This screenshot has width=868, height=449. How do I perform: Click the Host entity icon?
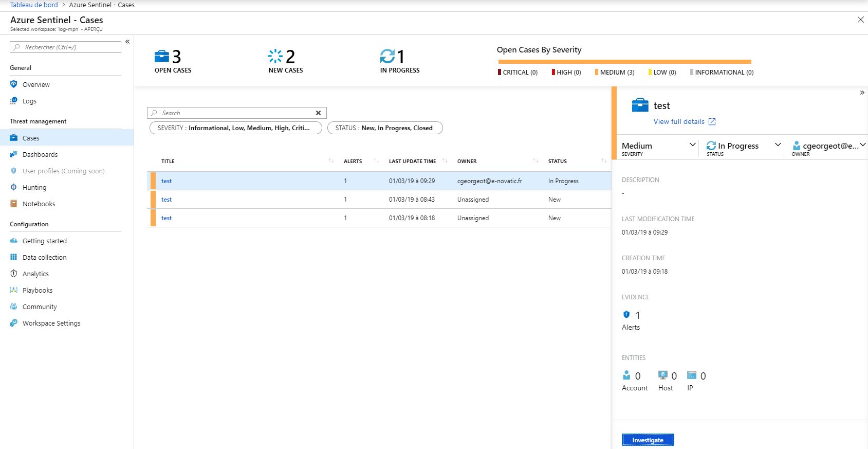click(663, 375)
